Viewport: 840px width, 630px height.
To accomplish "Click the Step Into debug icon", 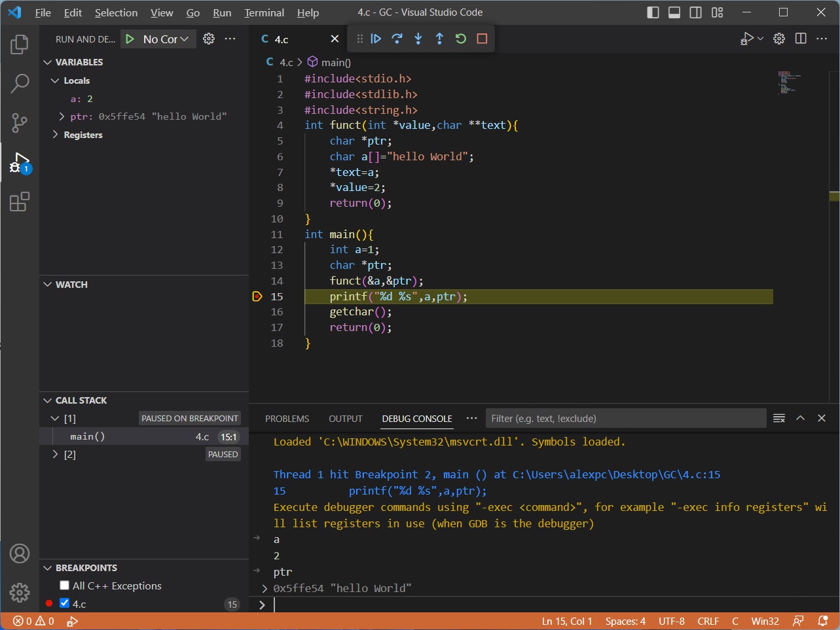I will pos(418,39).
